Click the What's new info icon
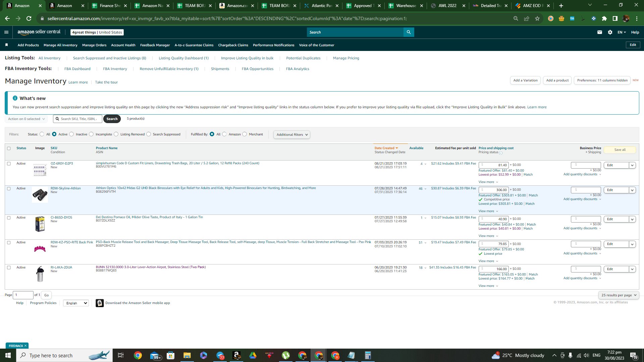This screenshot has height=362, width=644. (15, 98)
